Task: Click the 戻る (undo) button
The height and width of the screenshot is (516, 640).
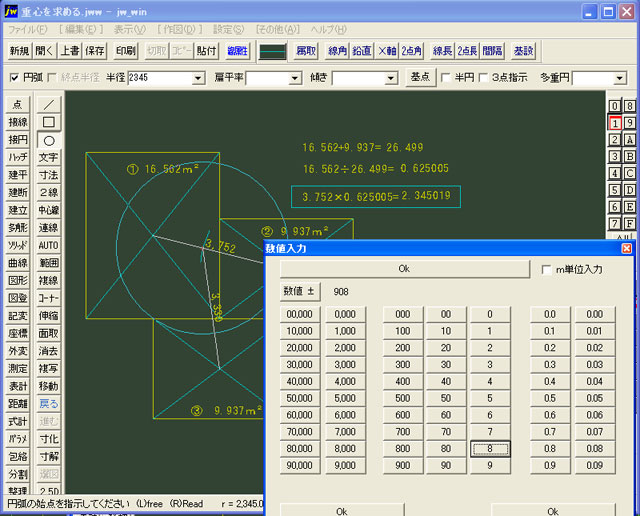Action: 49,404
